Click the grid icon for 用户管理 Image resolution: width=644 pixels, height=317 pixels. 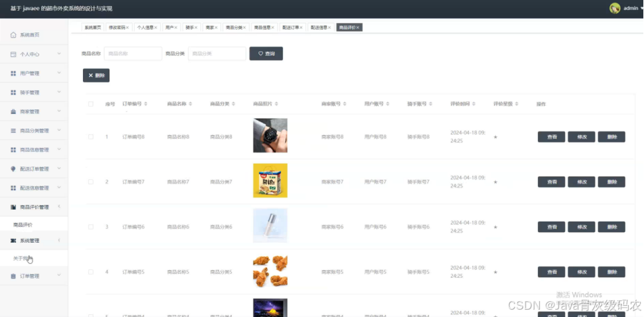[13, 74]
